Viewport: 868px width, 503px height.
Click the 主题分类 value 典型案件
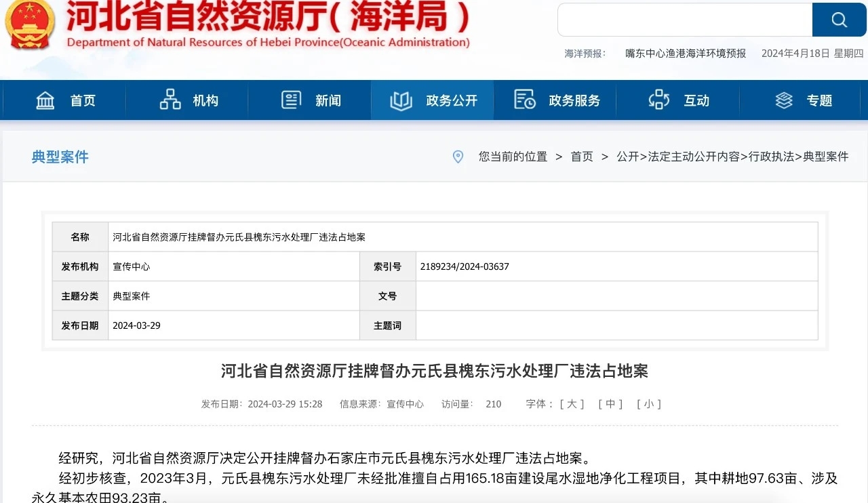pyautogui.click(x=131, y=296)
